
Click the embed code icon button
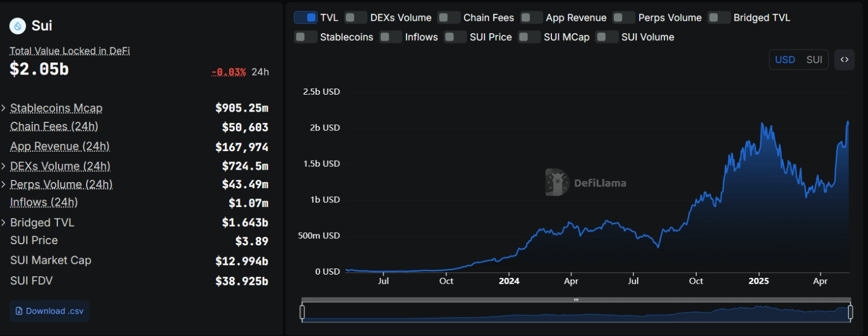[844, 60]
